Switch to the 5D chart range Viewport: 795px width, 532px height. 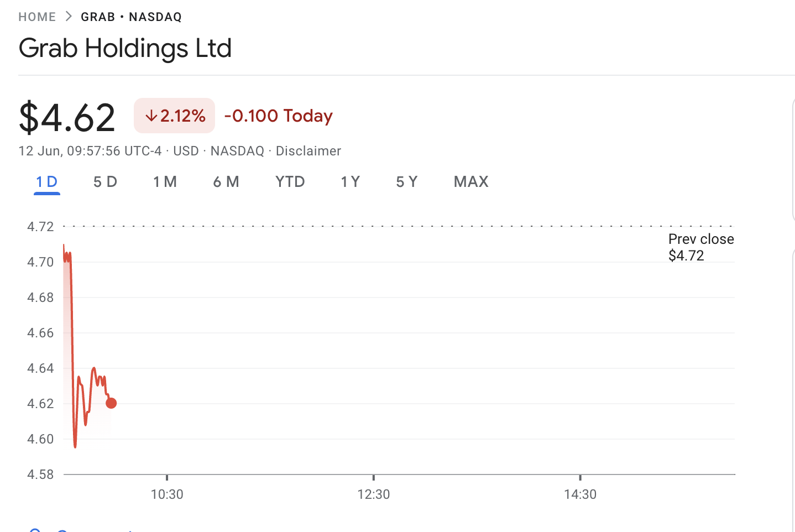click(x=105, y=182)
